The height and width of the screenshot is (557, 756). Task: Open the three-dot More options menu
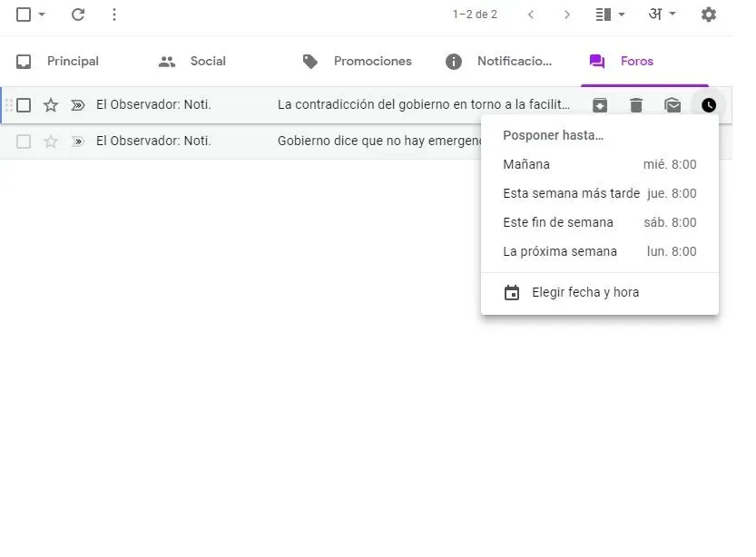tap(113, 15)
